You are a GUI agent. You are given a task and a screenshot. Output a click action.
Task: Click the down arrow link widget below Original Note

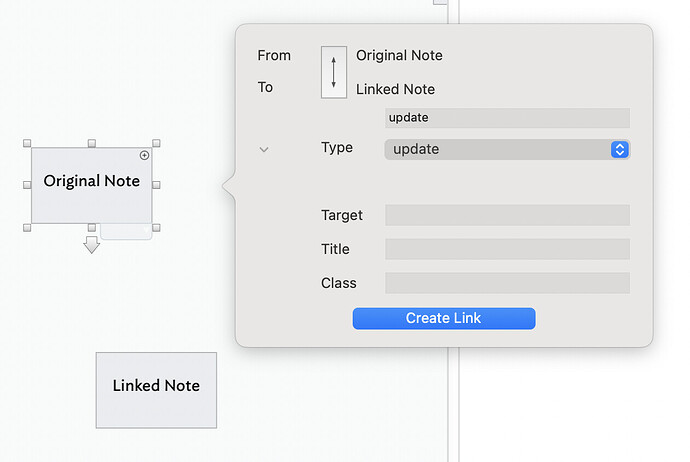[92, 244]
